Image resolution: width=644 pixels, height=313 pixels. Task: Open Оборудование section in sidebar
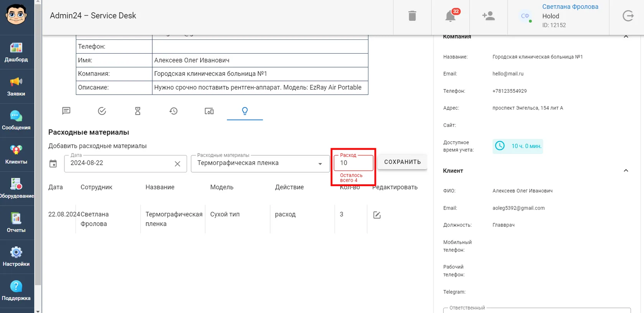pos(16,188)
